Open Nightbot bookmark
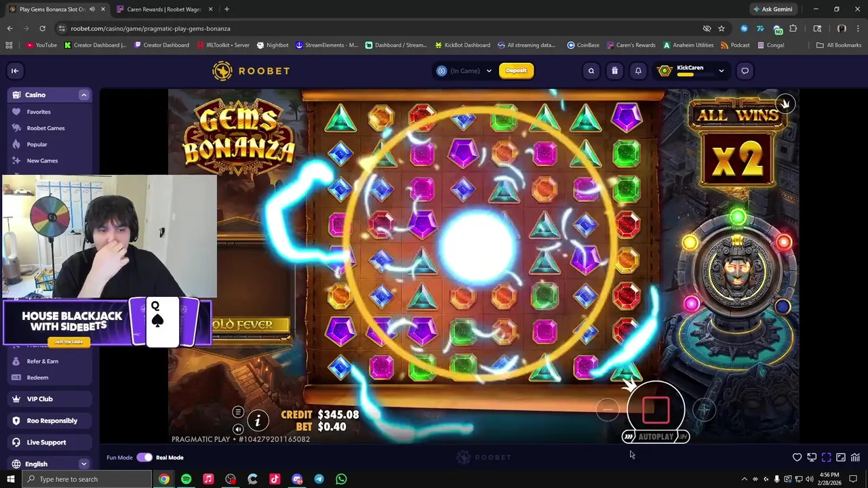The image size is (868, 488). pos(273,45)
